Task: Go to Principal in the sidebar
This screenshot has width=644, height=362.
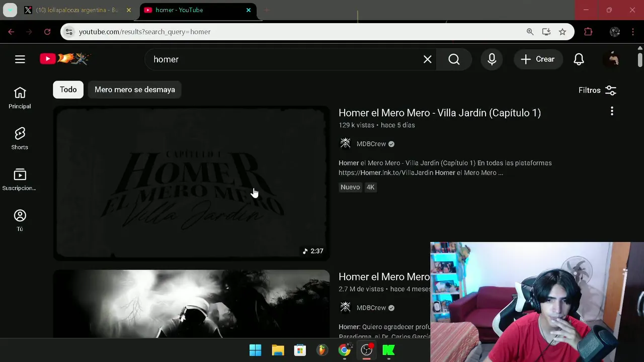Action: [x=20, y=98]
